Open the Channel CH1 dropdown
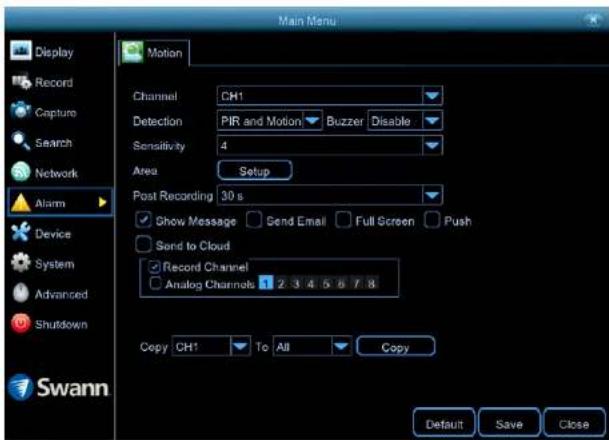609x440 pixels. (330, 96)
